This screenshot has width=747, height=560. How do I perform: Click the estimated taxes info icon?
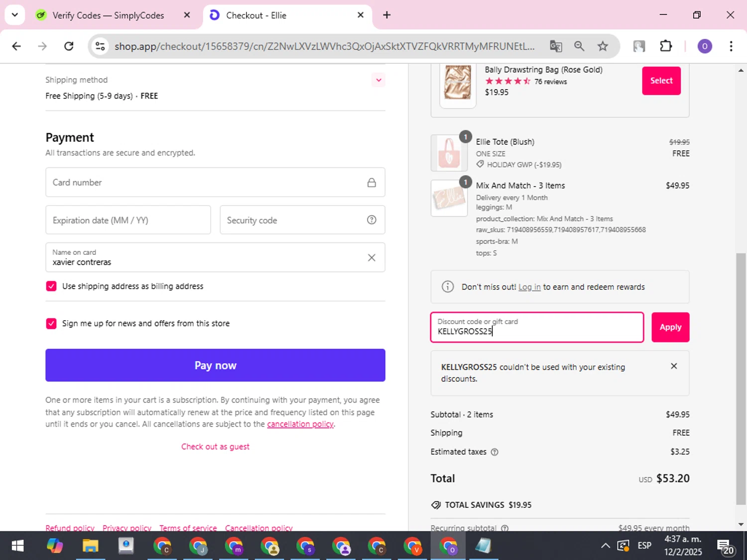pyautogui.click(x=495, y=452)
